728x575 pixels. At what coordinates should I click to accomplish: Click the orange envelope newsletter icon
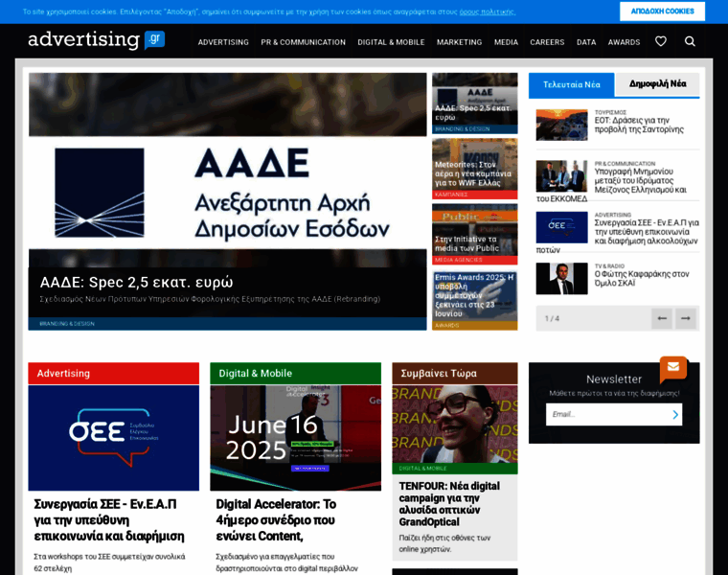[x=672, y=367]
